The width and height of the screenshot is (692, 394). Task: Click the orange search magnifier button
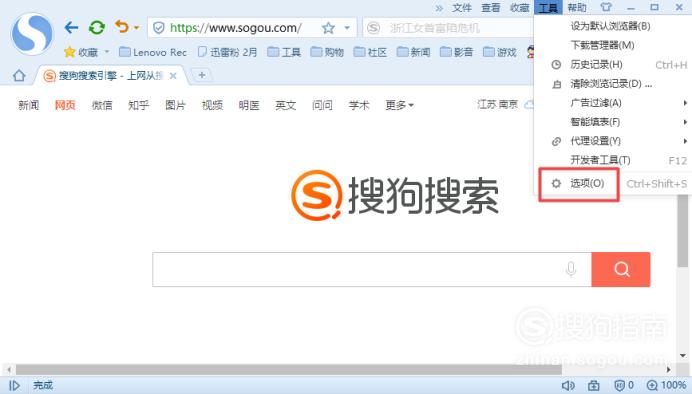pos(621,270)
